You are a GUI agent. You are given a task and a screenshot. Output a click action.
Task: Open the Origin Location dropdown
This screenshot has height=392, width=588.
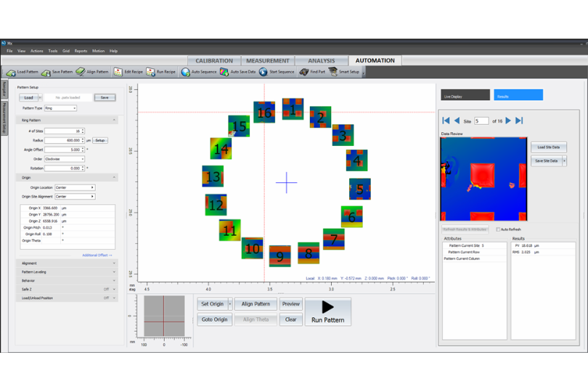tap(75, 187)
